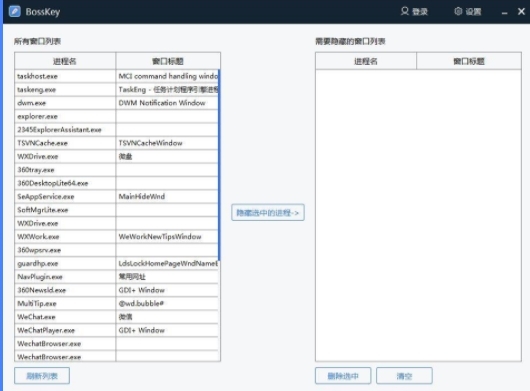Minimize the BossKey window
Screen dimensions: 530x391
click(x=504, y=12)
